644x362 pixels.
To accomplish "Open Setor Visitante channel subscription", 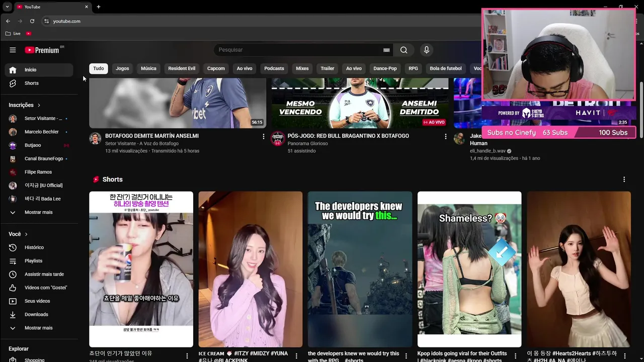I will (x=39, y=119).
